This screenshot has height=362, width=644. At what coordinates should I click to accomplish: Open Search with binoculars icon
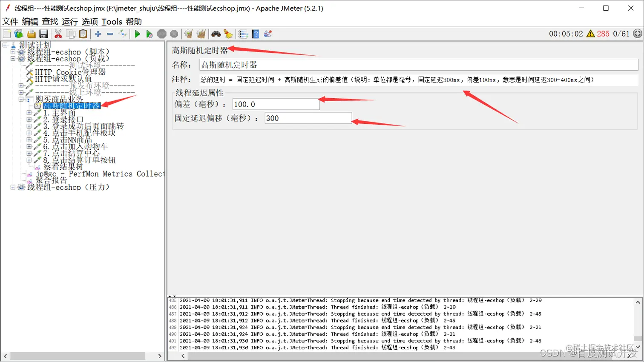(216, 34)
